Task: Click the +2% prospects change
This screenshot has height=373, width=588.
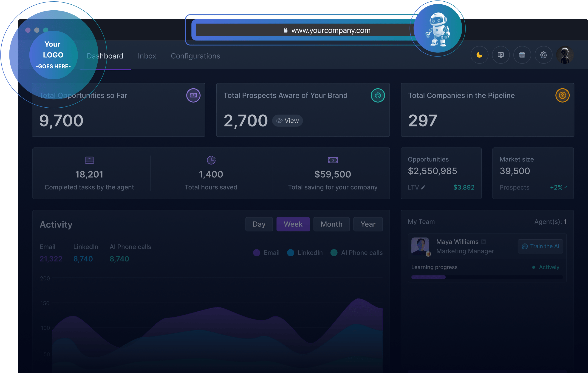Action: (x=556, y=187)
